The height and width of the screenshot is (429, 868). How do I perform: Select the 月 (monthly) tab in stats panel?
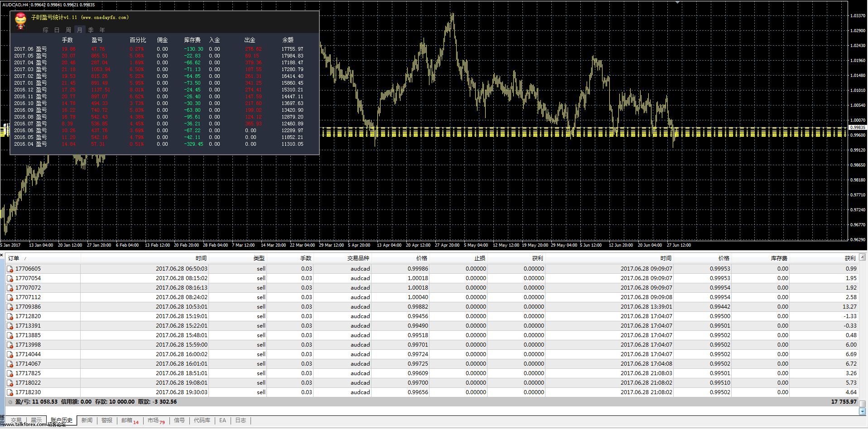click(80, 30)
